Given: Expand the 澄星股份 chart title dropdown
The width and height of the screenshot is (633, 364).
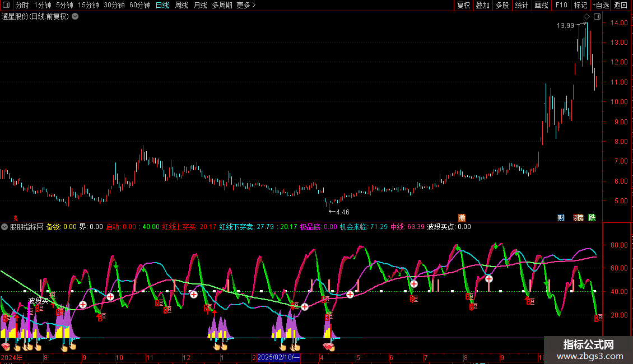Looking at the screenshot, I should coord(75,17).
